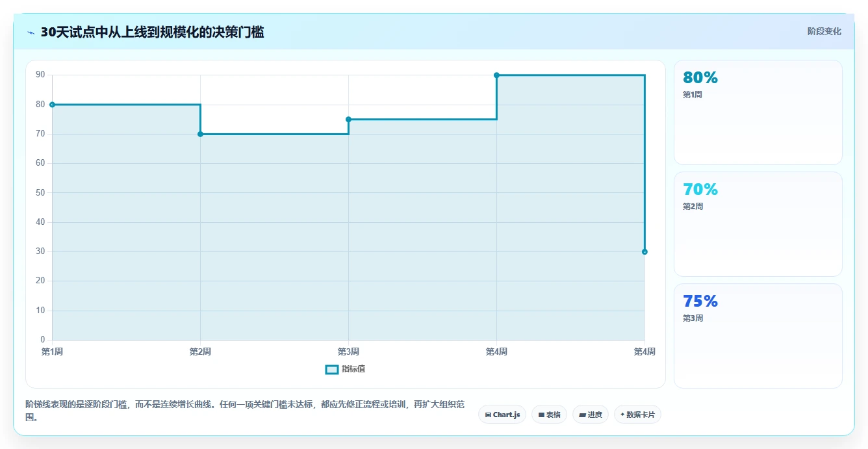Click the y-axis label 90

[40, 75]
